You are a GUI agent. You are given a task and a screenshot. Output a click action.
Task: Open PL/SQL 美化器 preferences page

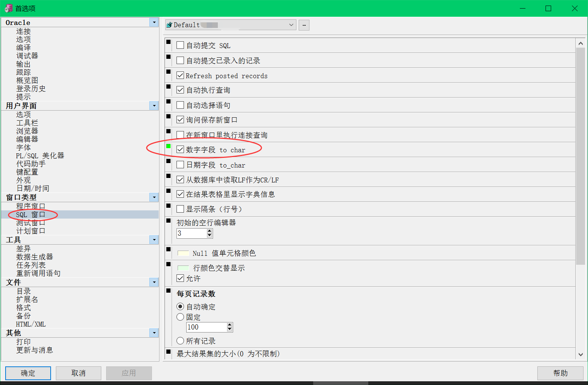point(40,156)
